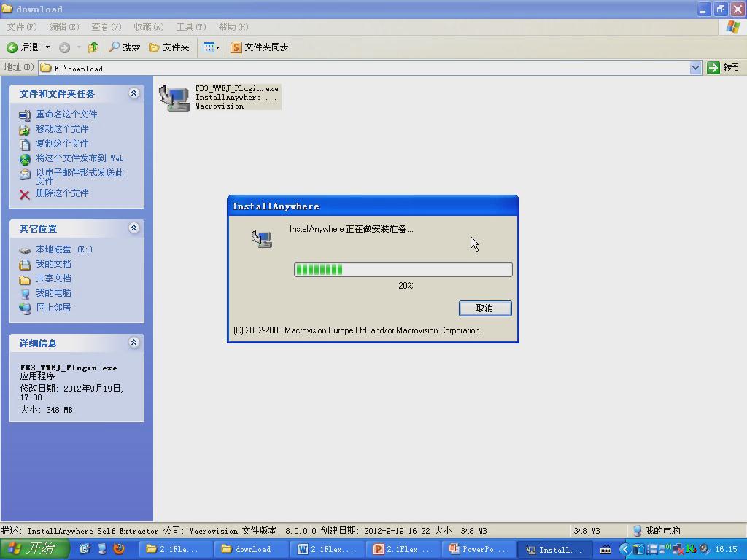Click the FB3_WWEJ_Plugin.exe file name text

click(x=237, y=88)
